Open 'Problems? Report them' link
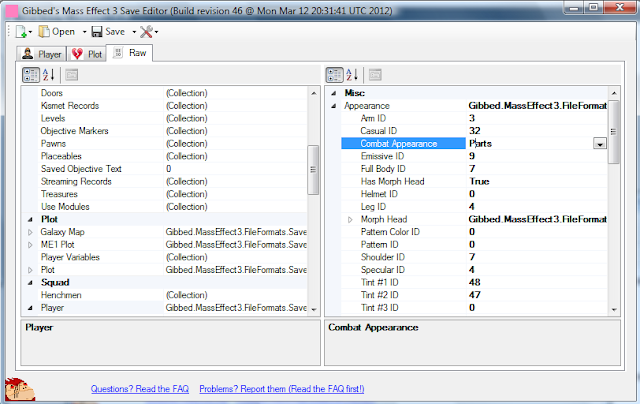The width and height of the screenshot is (640, 404). point(282,389)
